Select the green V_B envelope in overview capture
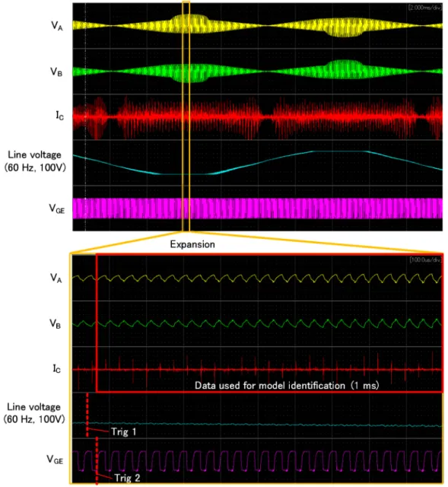This screenshot has height=487, width=448. pyautogui.click(x=257, y=72)
